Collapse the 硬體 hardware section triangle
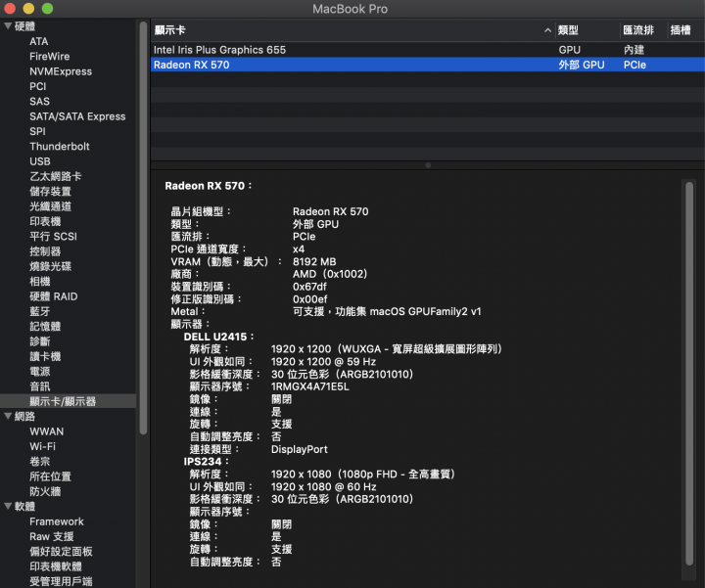The width and height of the screenshot is (705, 588). tap(8, 26)
